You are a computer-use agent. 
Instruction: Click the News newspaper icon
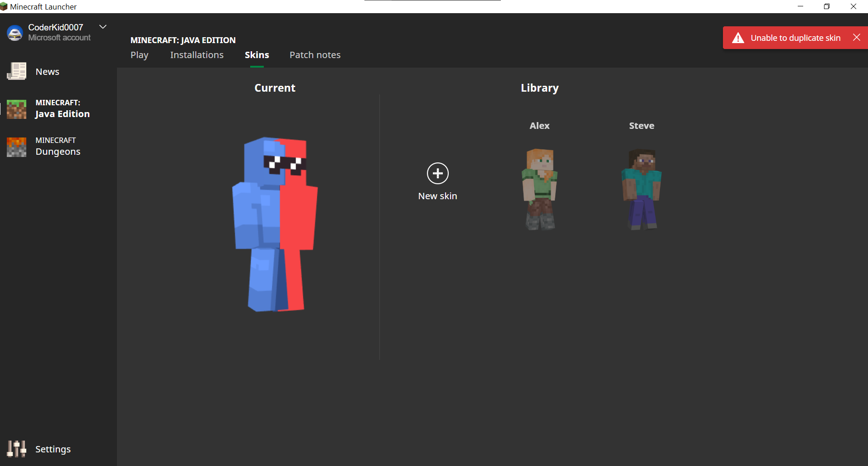[17, 71]
